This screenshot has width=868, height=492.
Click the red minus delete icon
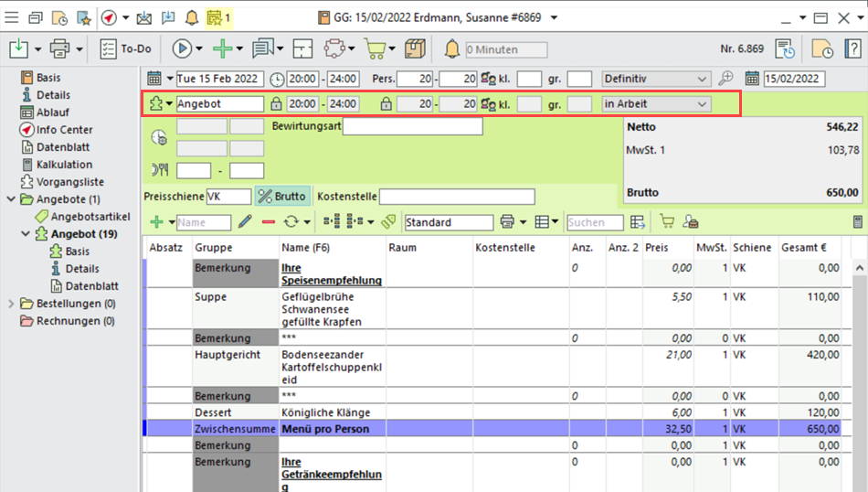[x=269, y=222]
